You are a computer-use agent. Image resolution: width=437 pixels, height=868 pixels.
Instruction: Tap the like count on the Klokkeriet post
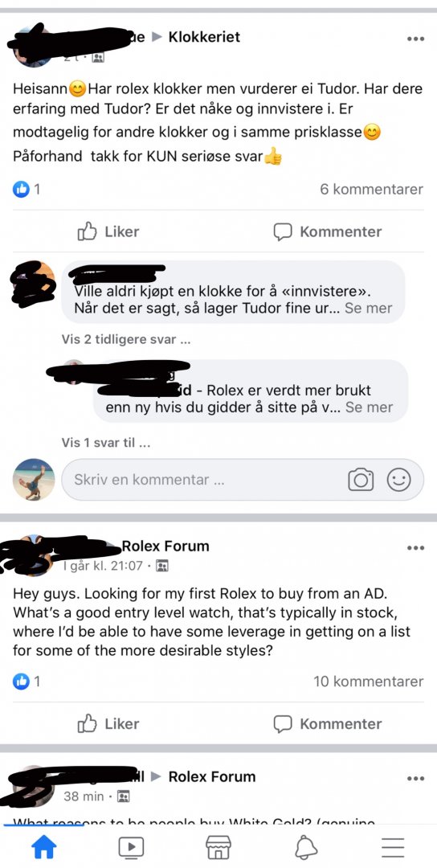(27, 190)
